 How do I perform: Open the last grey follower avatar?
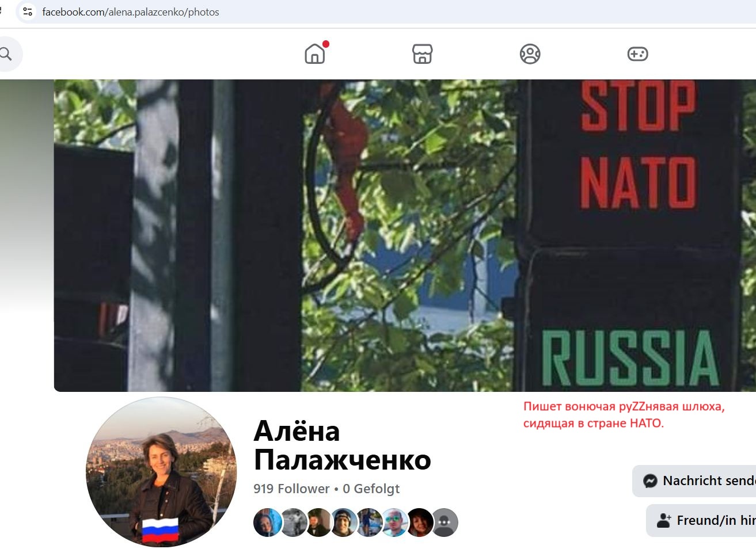click(445, 523)
